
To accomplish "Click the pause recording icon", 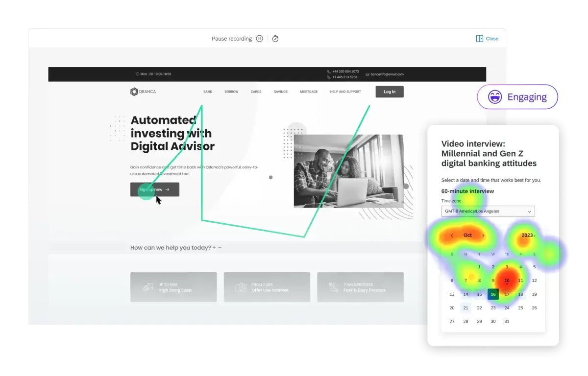I will tap(260, 39).
